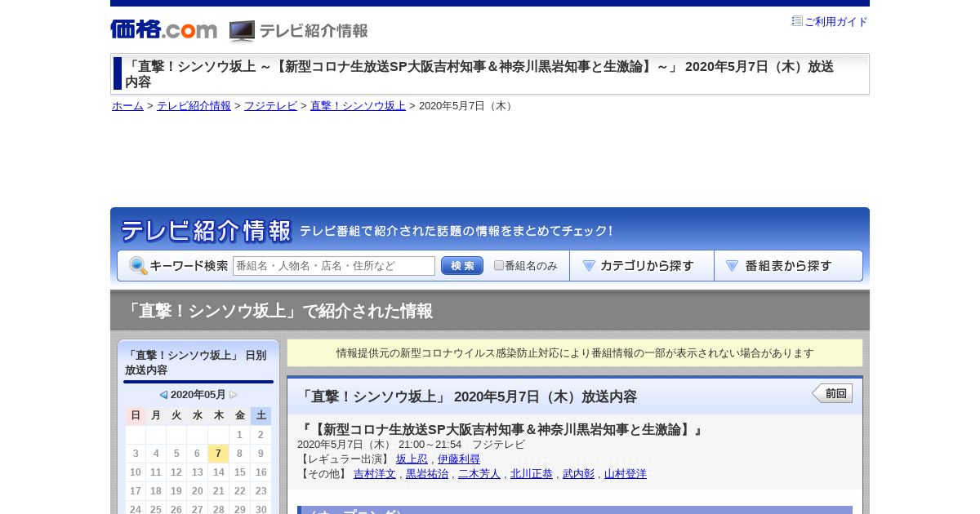980x514 pixels.
Task: Open performer link 黒岩祐治
Action: coord(427,474)
